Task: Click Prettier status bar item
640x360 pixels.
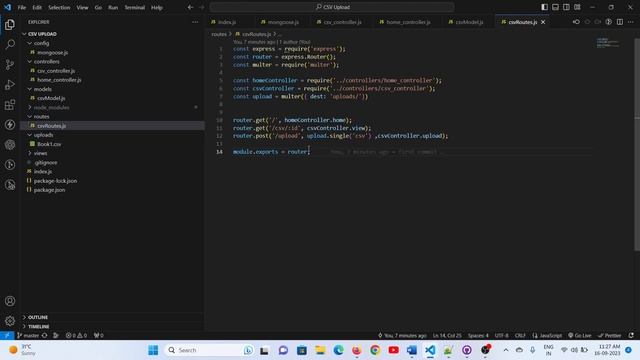Action: (609, 336)
